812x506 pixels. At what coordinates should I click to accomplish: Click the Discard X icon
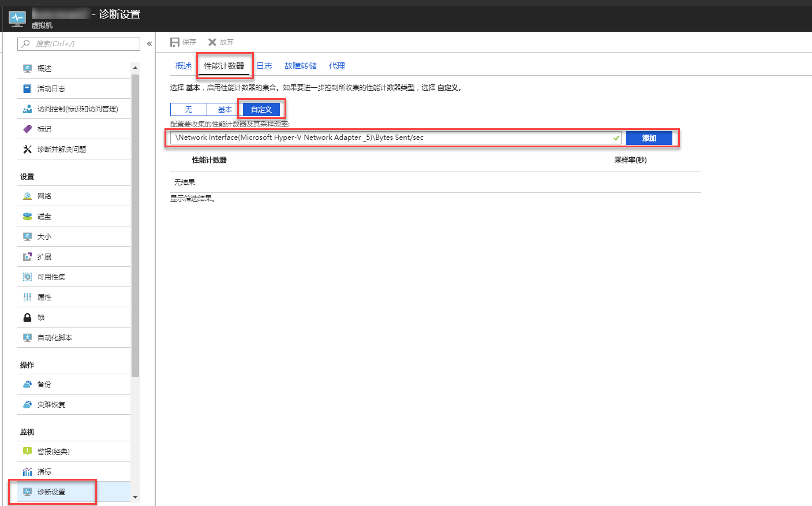coord(212,42)
